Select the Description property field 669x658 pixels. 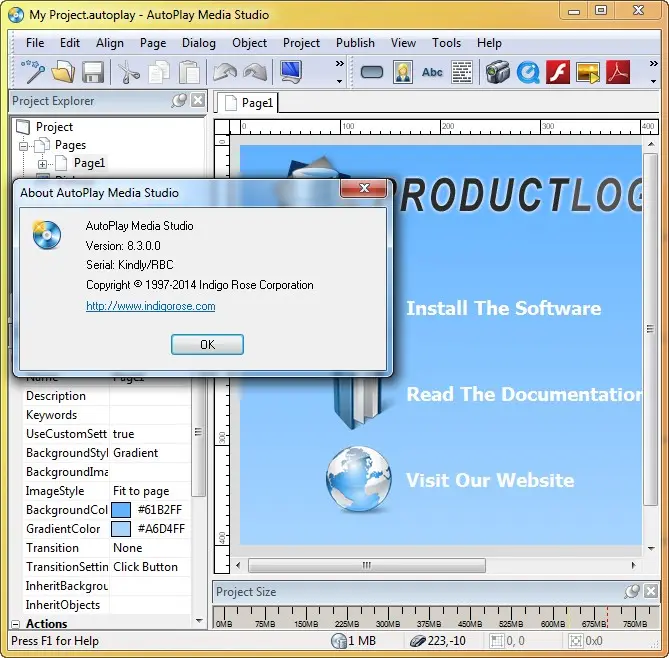coord(150,396)
